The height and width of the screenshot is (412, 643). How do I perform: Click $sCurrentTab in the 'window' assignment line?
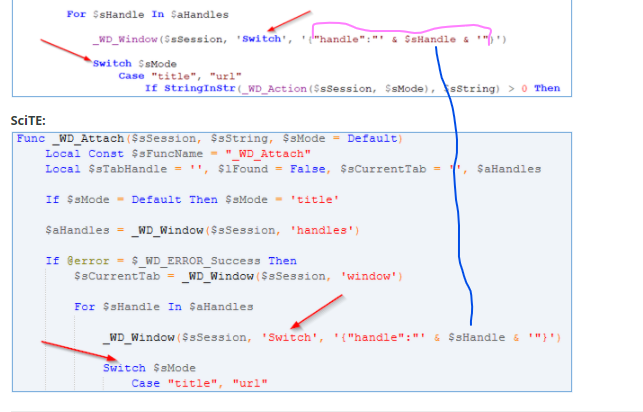point(117,276)
